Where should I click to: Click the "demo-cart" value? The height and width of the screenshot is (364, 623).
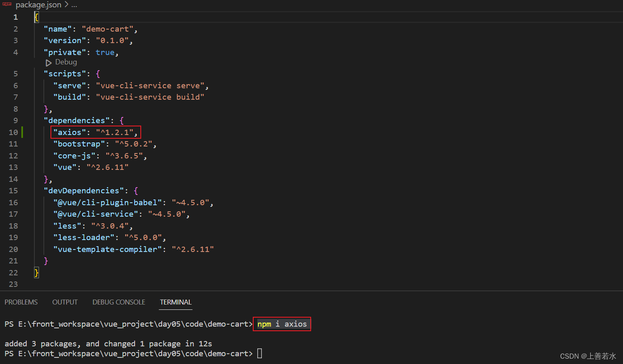pyautogui.click(x=108, y=29)
